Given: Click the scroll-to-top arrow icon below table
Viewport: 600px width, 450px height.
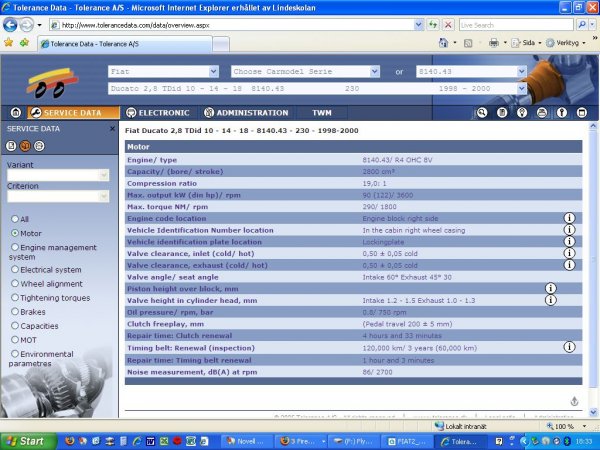Looking at the screenshot, I should tap(575, 400).
